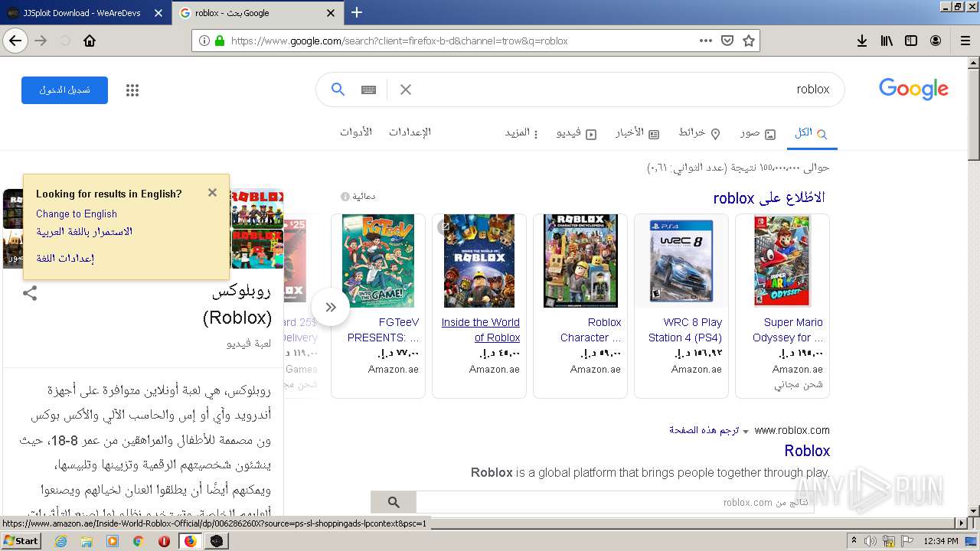Close the Google roblox tab
The height and width of the screenshot is (551, 980).
[x=331, y=13]
